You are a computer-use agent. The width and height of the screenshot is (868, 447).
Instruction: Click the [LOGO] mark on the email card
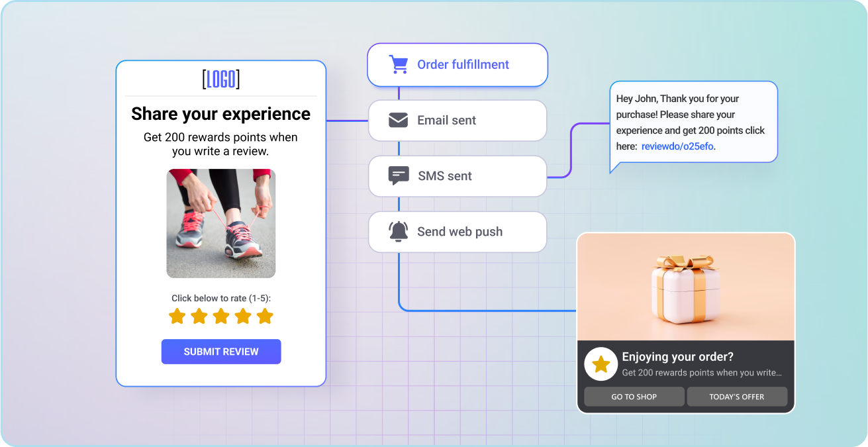tap(221, 79)
